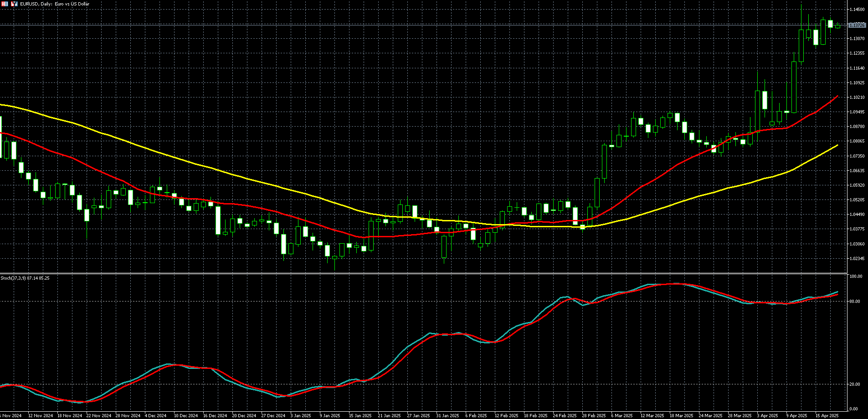Click the 20.00 stochastic level label
Screen dimensions: 868x419
click(x=855, y=384)
